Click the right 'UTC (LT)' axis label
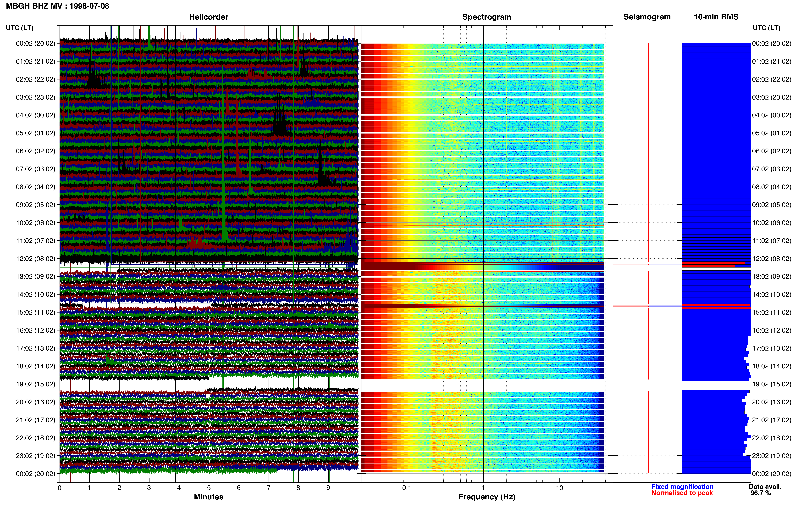Image resolution: width=812 pixels, height=508 pixels. tap(766, 28)
